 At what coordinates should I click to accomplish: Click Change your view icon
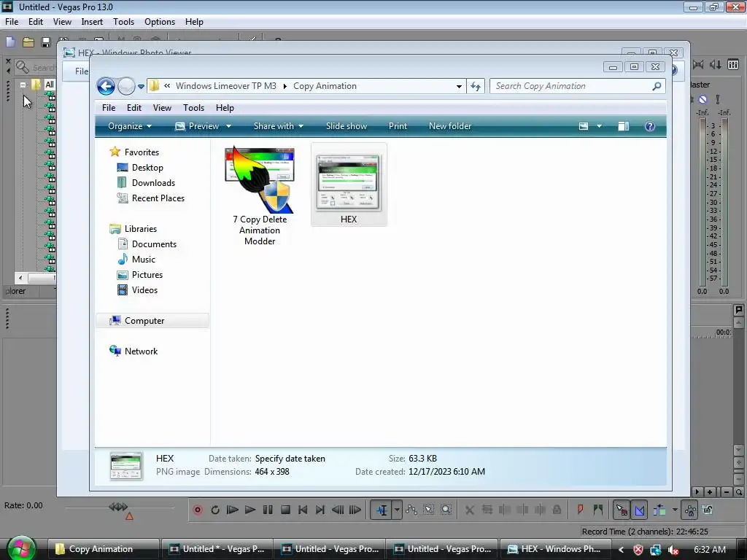pos(584,126)
